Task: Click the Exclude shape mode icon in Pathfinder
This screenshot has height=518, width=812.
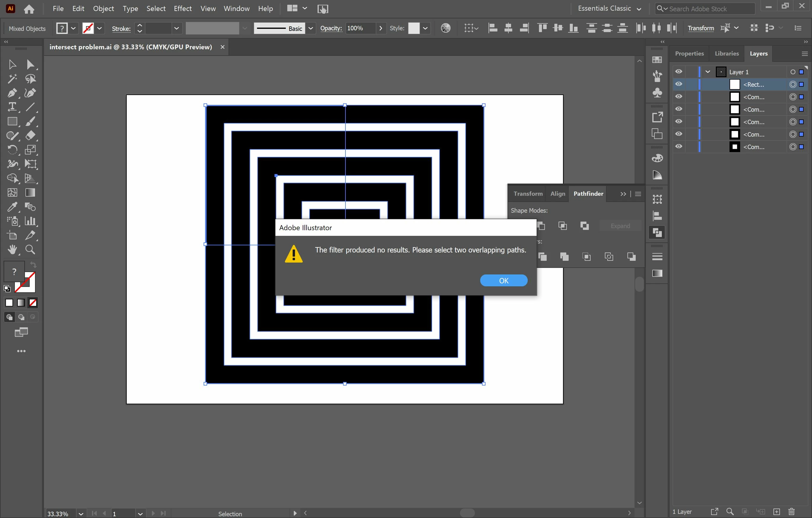Action: 584,226
